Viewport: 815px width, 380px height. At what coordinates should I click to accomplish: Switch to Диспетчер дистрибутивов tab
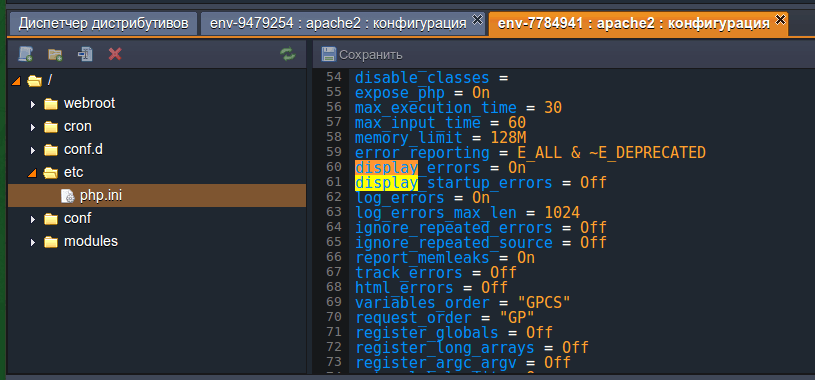pos(103,23)
